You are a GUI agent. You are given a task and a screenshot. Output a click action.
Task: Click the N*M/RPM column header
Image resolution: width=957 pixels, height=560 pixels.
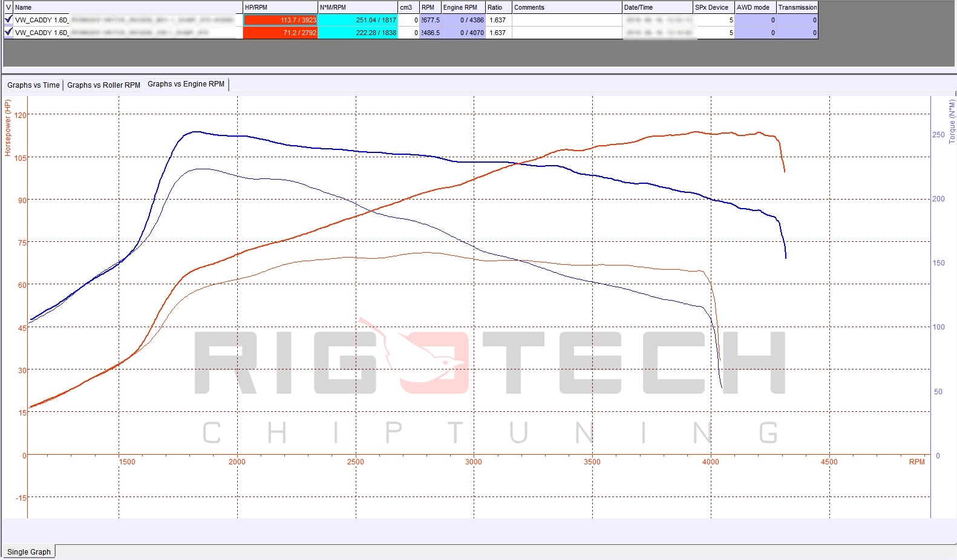click(x=358, y=7)
